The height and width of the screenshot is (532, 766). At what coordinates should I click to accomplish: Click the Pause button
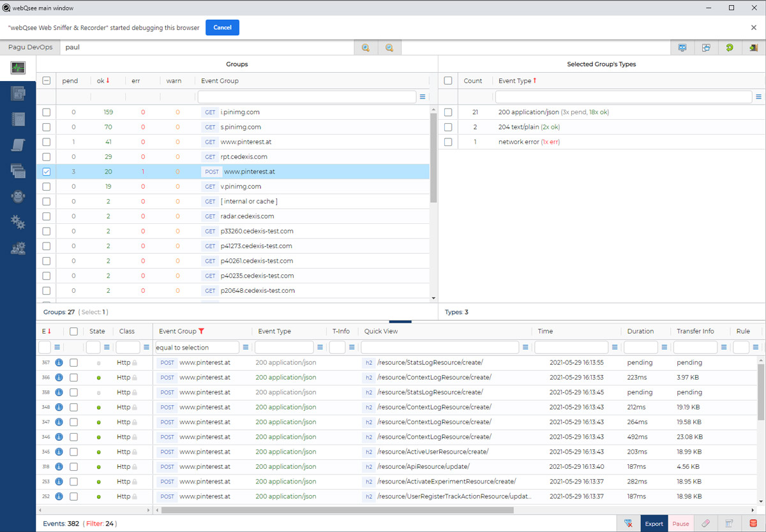680,524
